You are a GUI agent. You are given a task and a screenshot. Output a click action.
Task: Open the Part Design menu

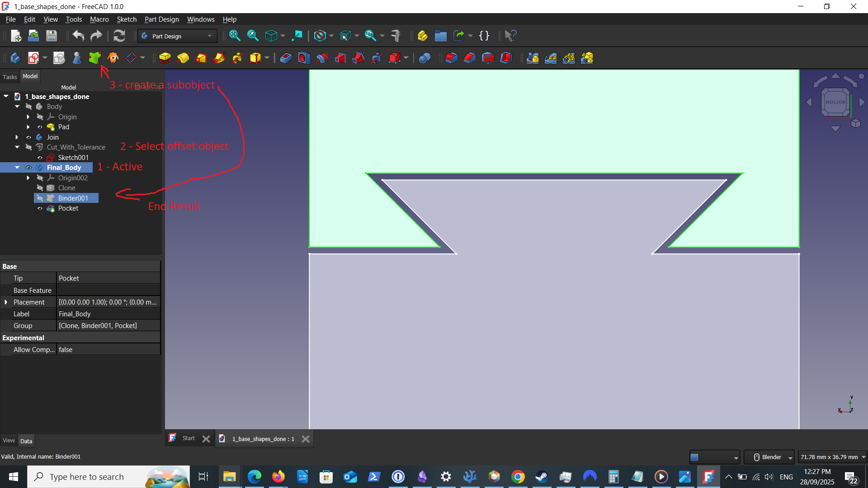pyautogui.click(x=161, y=19)
